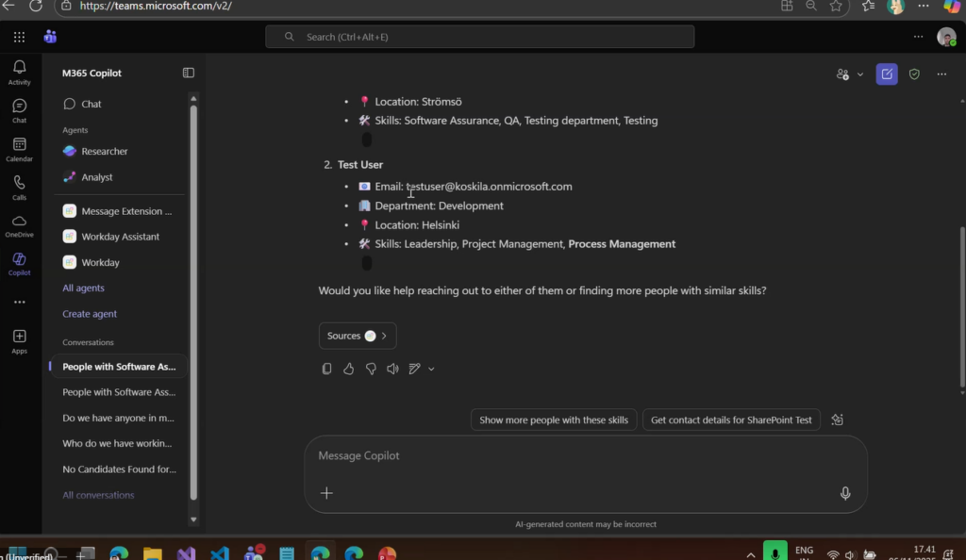
Task: Open the Chat item in Copilot panel
Action: pyautogui.click(x=120, y=104)
